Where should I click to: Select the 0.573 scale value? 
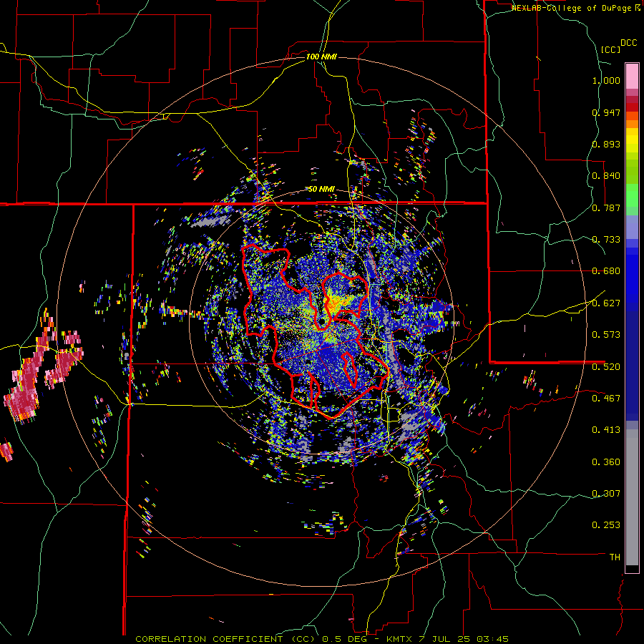tap(606, 335)
